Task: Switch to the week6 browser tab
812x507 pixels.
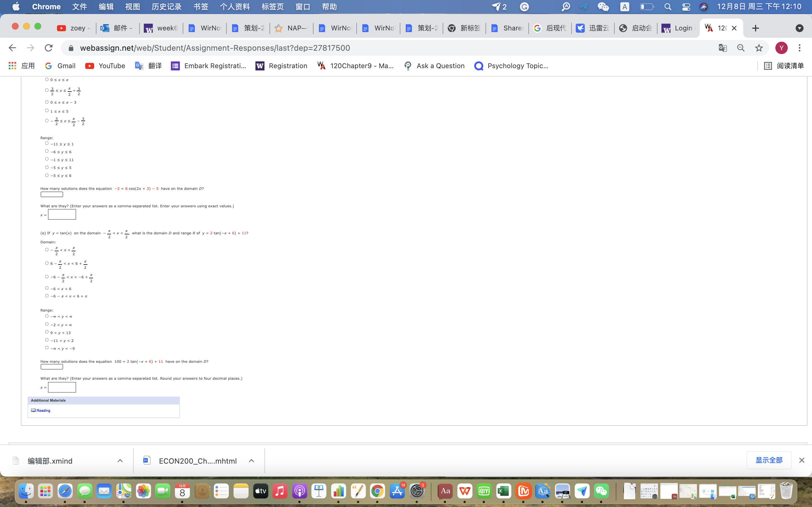Action: (161, 28)
